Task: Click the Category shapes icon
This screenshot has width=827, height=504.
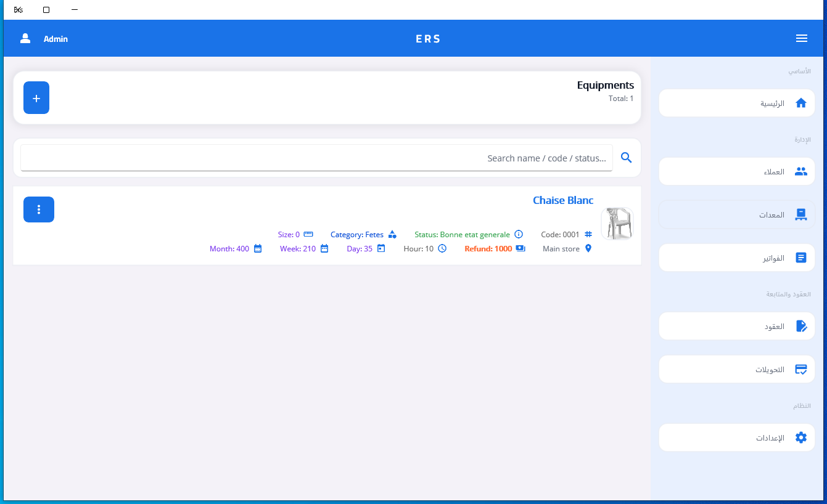Action: [x=392, y=234]
